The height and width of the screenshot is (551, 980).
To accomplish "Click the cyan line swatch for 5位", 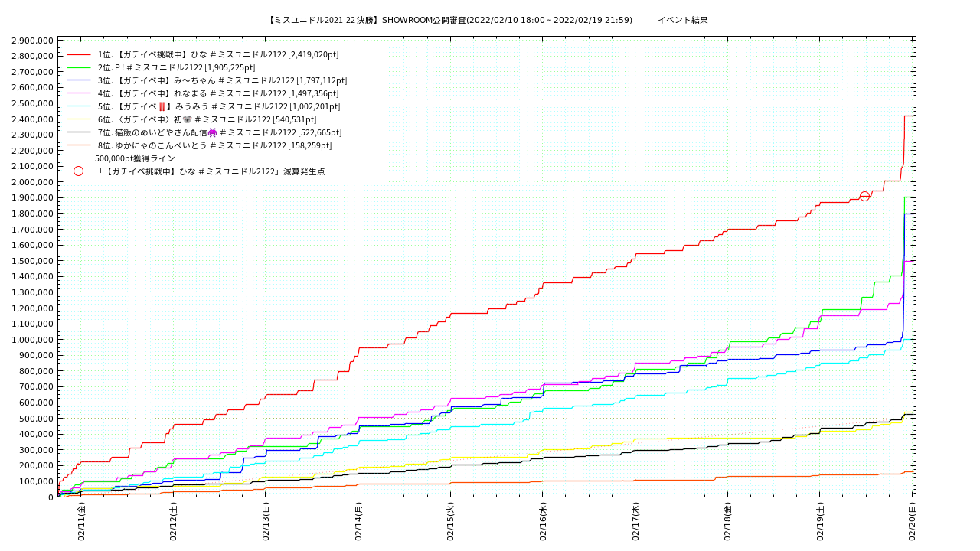I will pos(79,106).
